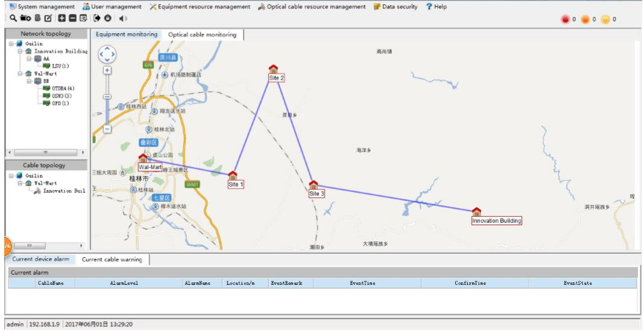
Task: Select OTDR4 (4) in the network tree
Action: point(63,88)
